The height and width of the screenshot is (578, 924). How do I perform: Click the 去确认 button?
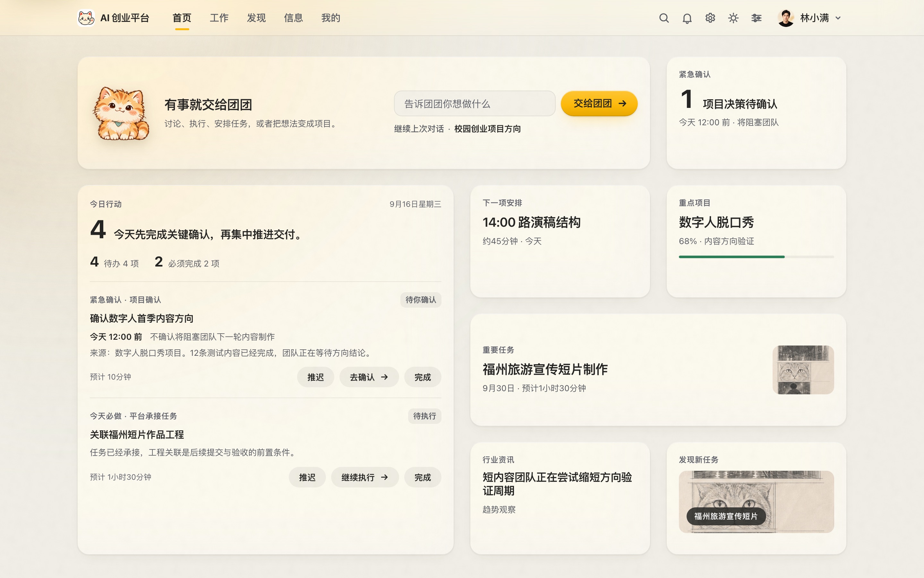click(369, 377)
